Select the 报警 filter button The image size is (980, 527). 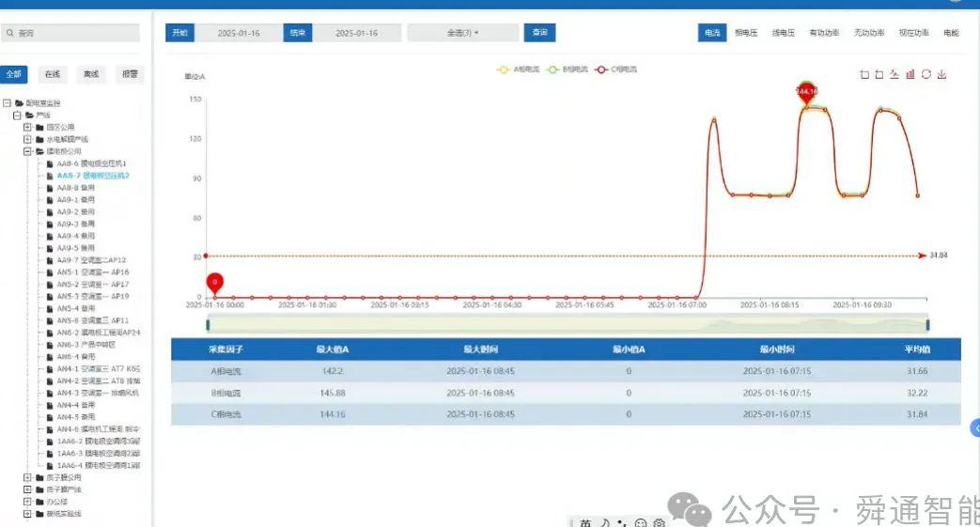click(130, 74)
